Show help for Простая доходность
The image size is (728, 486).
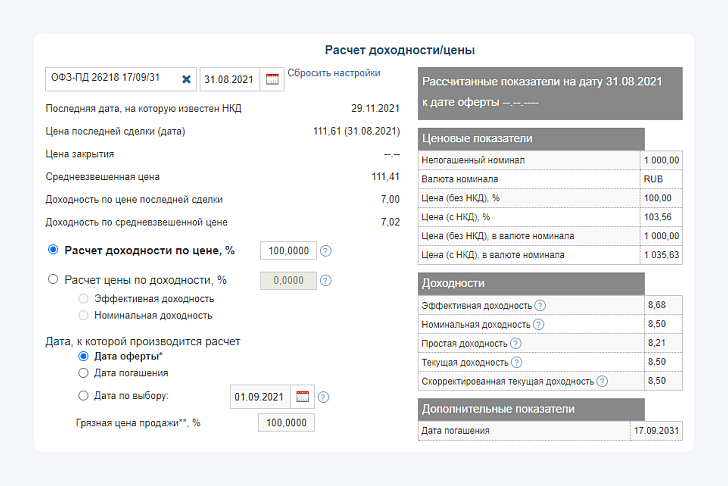coord(516,343)
